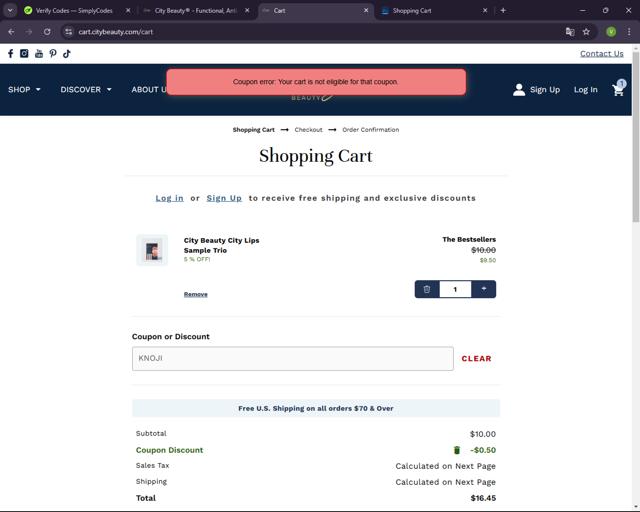
Task: Open the ABOUT US menu item
Action: coord(149,89)
